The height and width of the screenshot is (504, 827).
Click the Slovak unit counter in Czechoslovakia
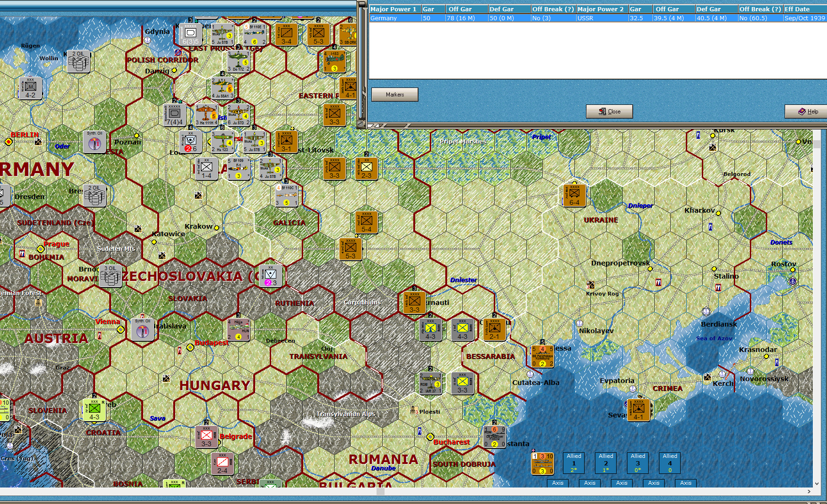point(270,276)
